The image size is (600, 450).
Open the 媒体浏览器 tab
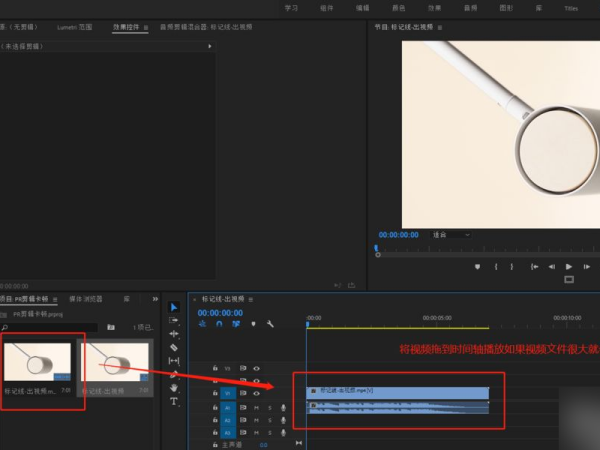(x=86, y=299)
